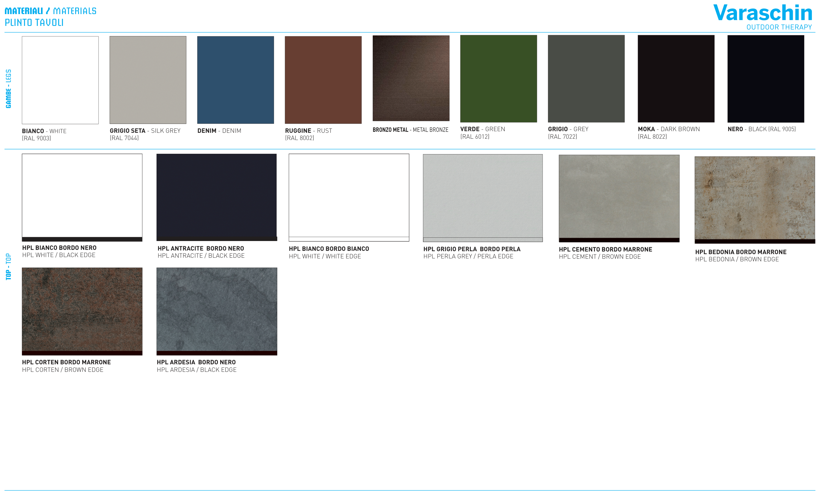Click the HPL Ardesia Bordo Nero label

point(196,362)
